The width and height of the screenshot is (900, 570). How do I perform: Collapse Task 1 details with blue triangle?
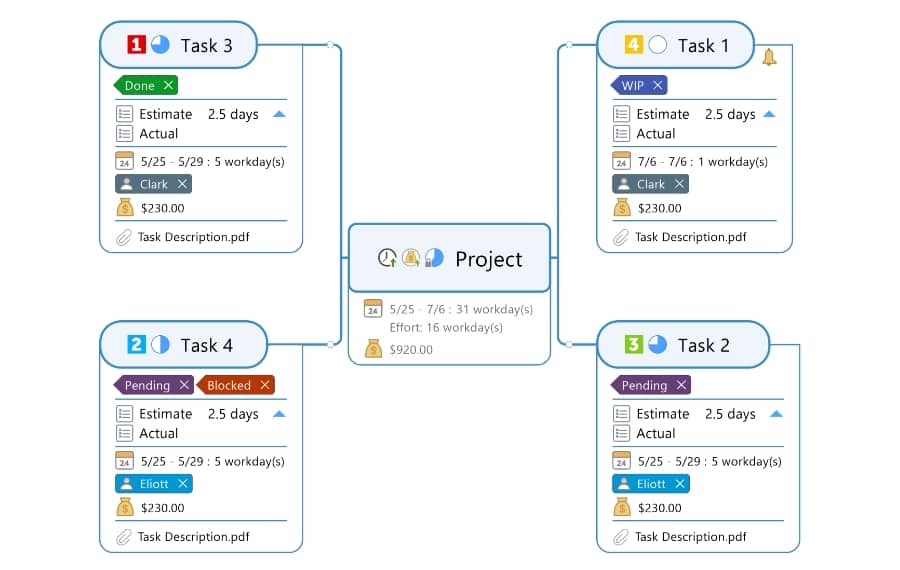pyautogui.click(x=769, y=114)
